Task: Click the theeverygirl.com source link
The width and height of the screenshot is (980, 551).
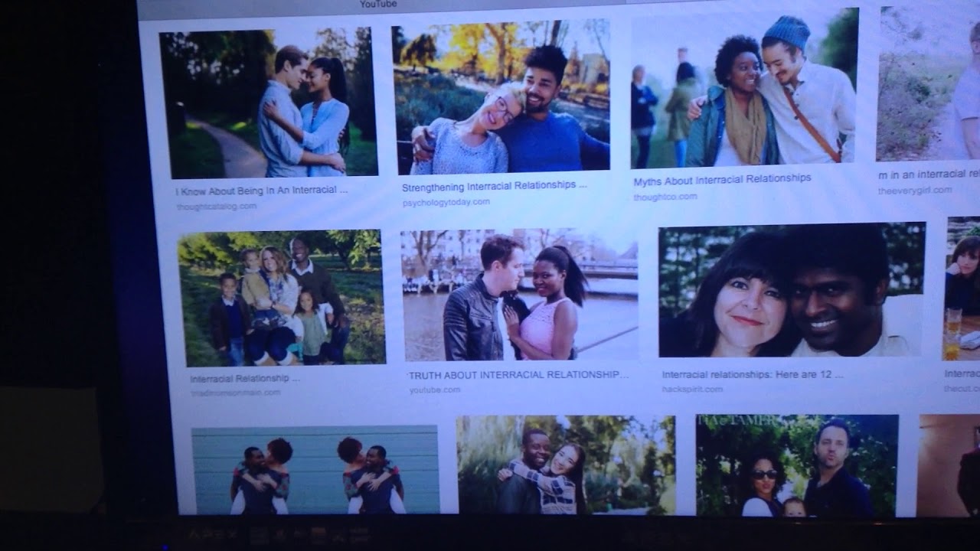Action: [x=915, y=191]
